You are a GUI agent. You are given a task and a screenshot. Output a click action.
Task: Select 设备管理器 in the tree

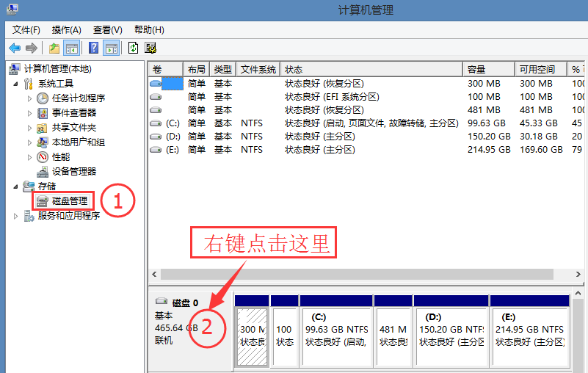pyautogui.click(x=73, y=171)
